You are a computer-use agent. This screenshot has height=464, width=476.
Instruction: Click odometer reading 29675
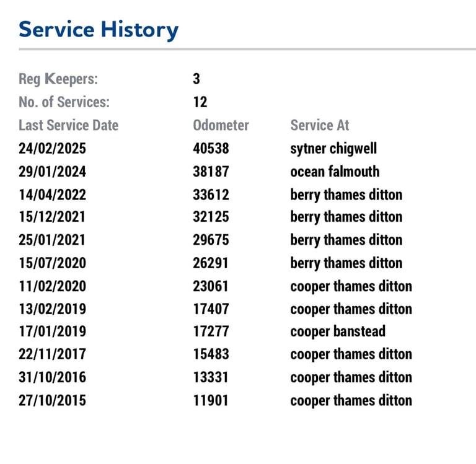tap(211, 240)
